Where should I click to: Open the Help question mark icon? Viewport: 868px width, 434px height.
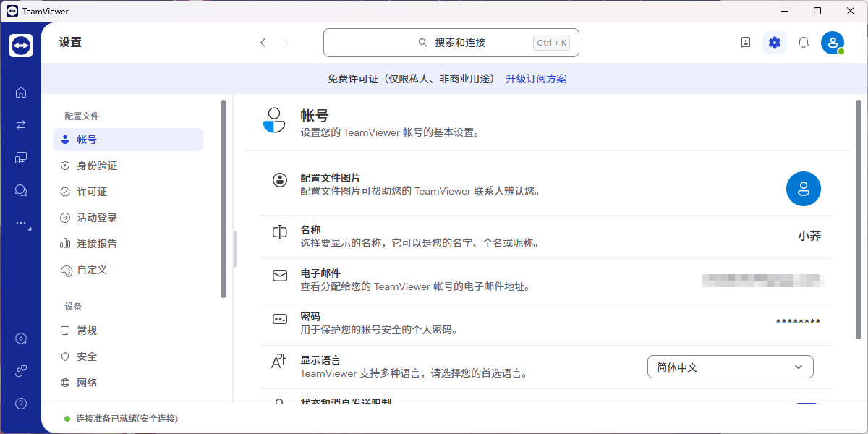click(21, 404)
